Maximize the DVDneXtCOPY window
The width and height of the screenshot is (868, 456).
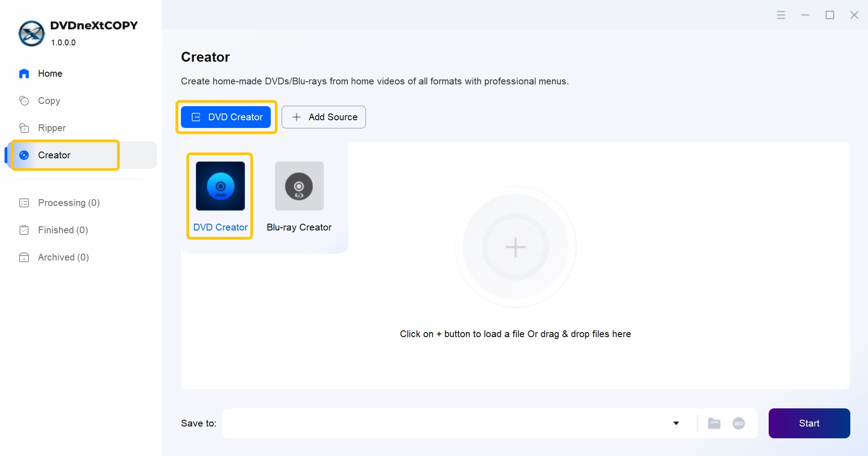pos(830,15)
